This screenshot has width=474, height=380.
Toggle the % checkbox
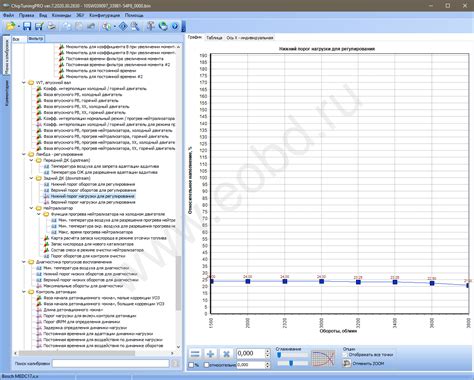pos(191,365)
